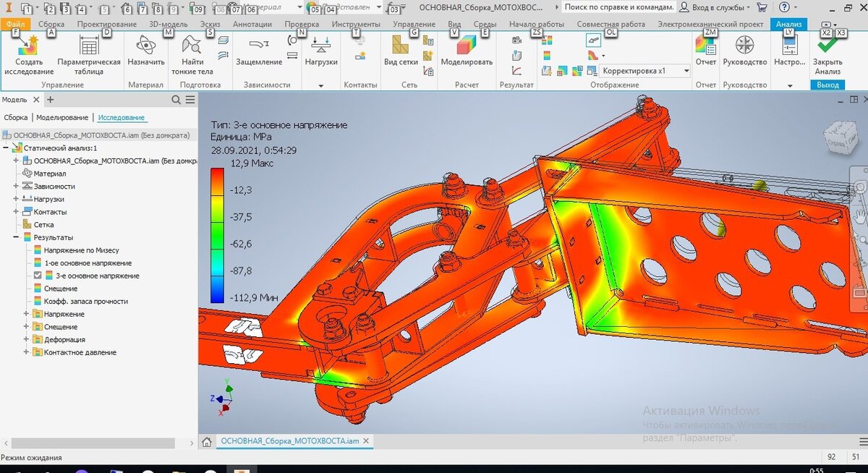Switch to the Проверка ribbon tab
The image size is (868, 473).
point(302,24)
